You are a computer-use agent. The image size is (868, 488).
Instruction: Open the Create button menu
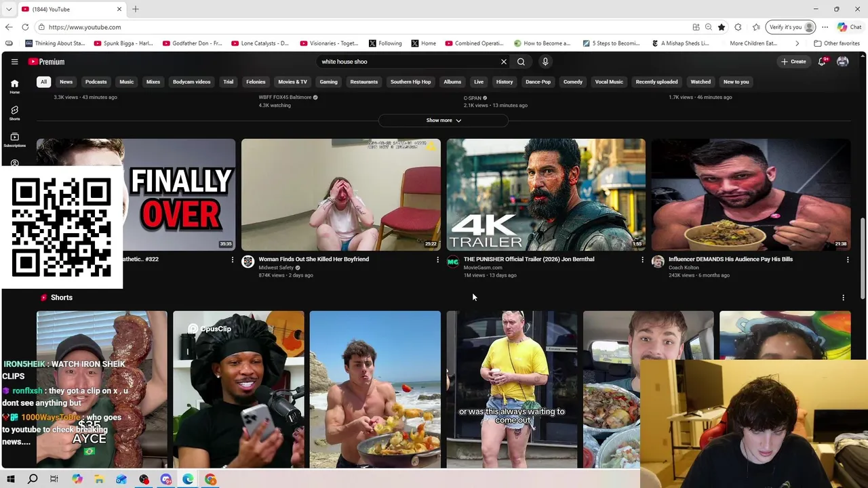793,62
